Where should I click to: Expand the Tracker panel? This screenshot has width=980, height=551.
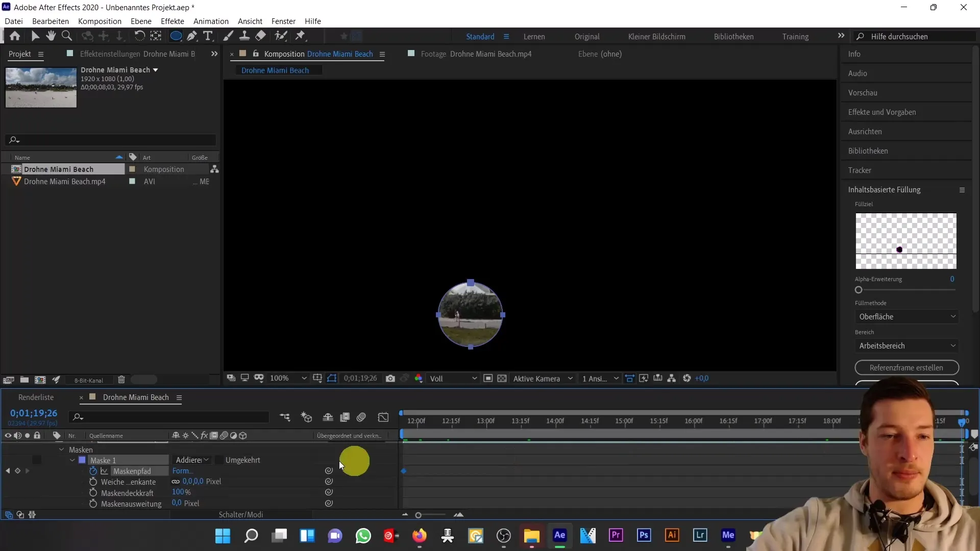pyautogui.click(x=860, y=170)
